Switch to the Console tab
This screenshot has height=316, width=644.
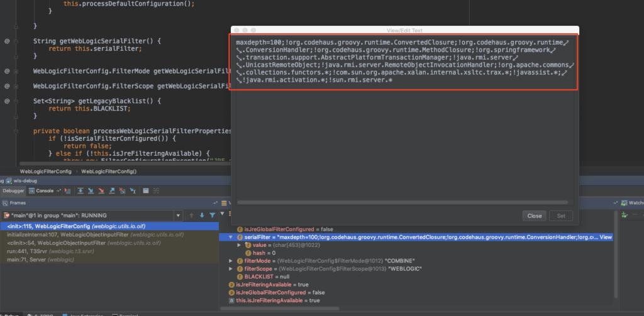44,190
